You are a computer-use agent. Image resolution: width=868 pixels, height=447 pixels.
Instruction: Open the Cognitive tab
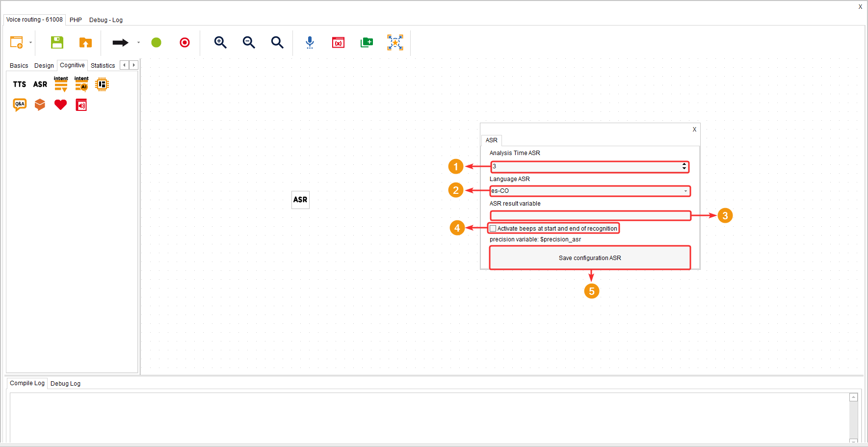72,65
